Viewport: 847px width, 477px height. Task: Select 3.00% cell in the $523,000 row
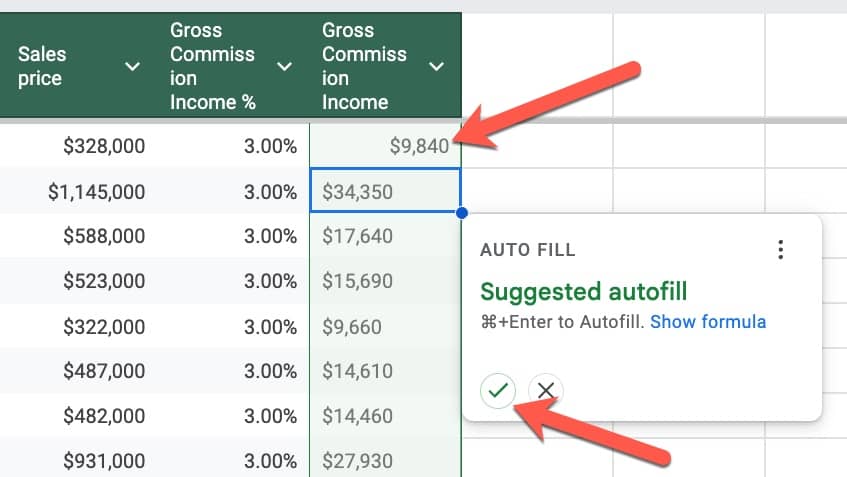(x=233, y=281)
